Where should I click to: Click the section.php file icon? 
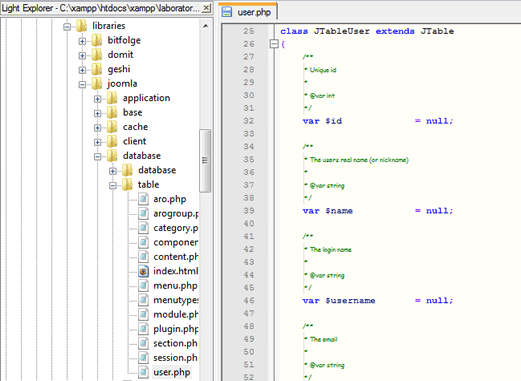tap(143, 343)
